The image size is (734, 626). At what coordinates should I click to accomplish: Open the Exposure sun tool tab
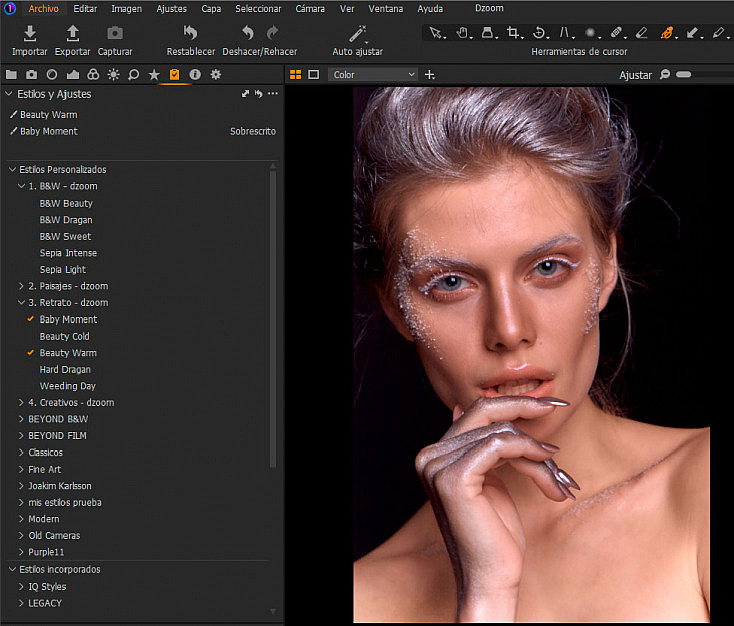pos(113,74)
